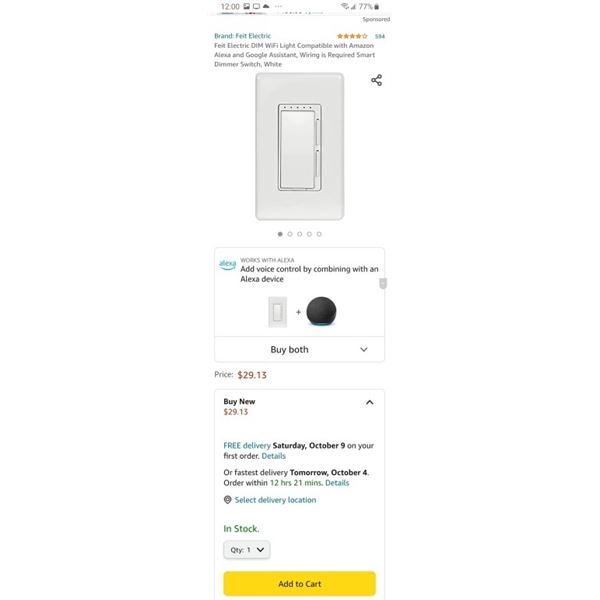Click the main dimmer switch product image
This screenshot has width=600, height=600.
click(x=300, y=147)
